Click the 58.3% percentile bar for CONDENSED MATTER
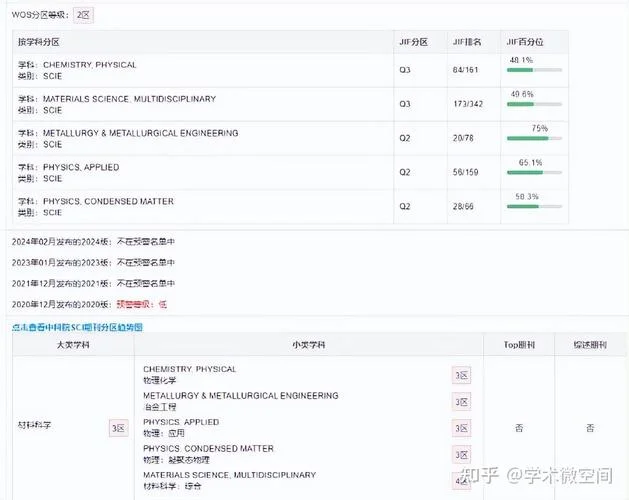Image resolution: width=629 pixels, height=500 pixels. (x=534, y=206)
